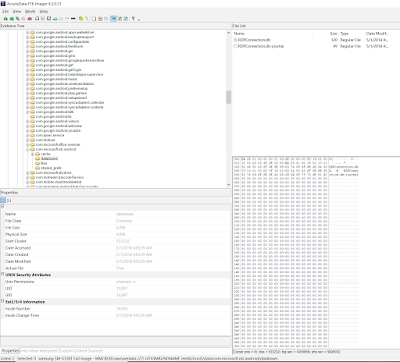Collapse the UNIX Security Attributes section
The height and width of the screenshot is (362, 400).
[2, 274]
